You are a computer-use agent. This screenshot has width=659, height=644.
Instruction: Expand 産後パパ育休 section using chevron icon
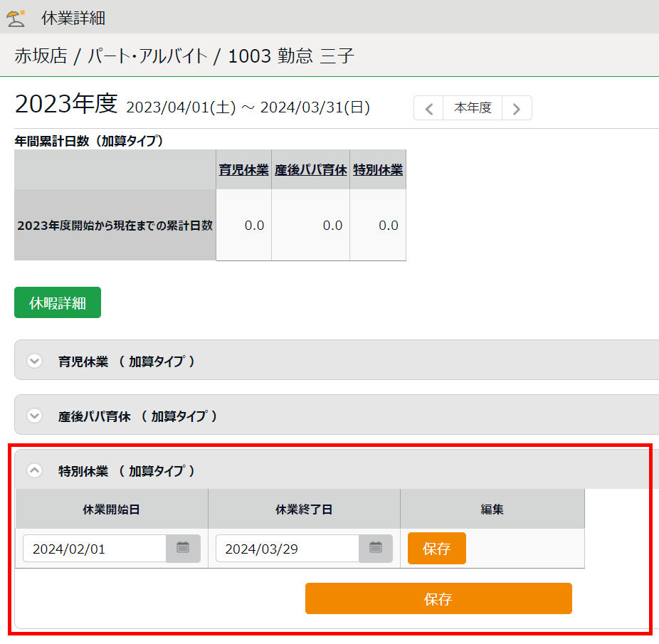[x=34, y=416]
